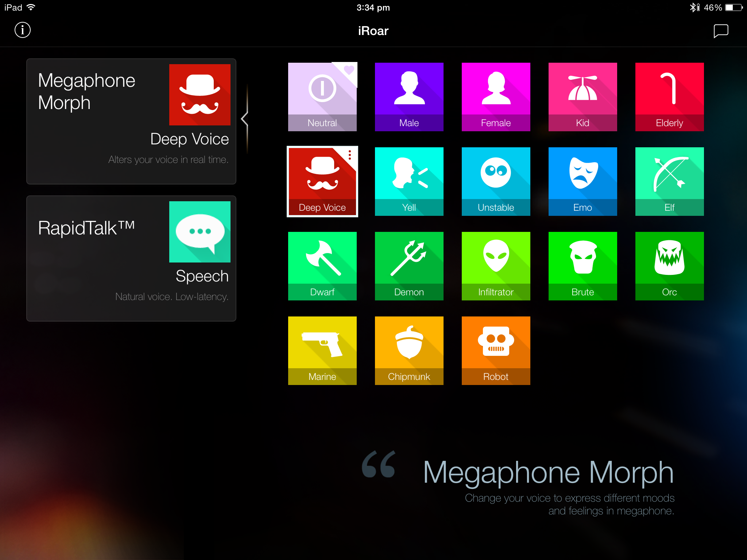This screenshot has height=560, width=747.
Task: Choose the Robot voice preset
Action: [x=496, y=351]
